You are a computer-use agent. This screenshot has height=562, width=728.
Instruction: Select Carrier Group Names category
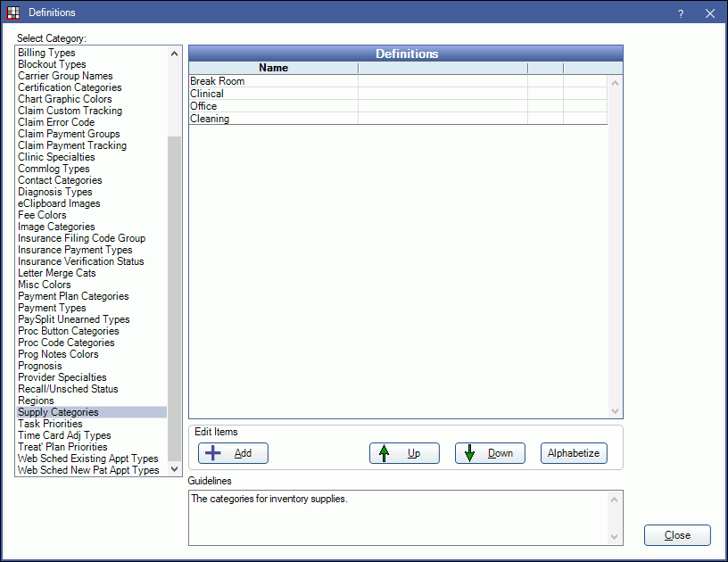pos(92,76)
